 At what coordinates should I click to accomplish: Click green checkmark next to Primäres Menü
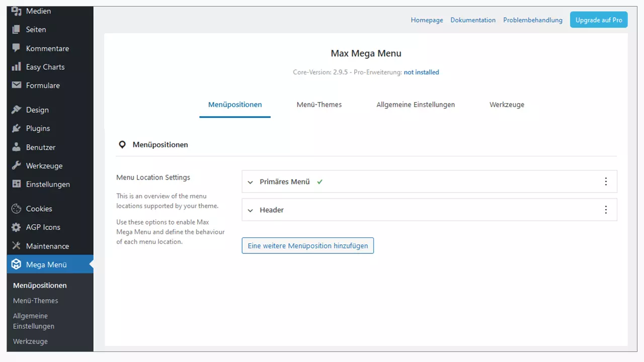pyautogui.click(x=319, y=182)
